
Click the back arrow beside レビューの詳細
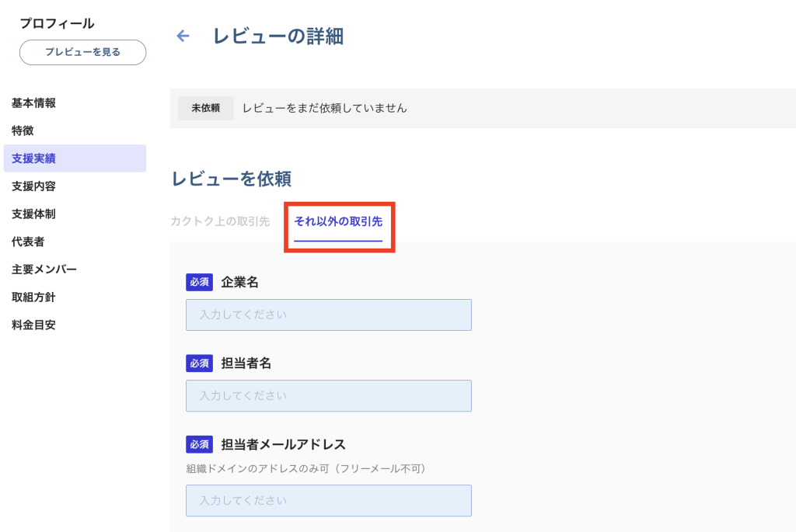point(183,36)
